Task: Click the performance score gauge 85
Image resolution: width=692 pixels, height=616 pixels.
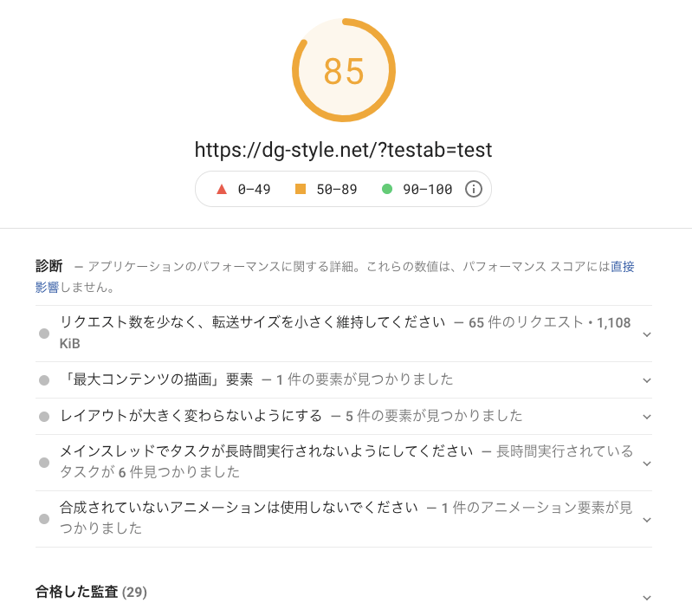Action: point(344,71)
